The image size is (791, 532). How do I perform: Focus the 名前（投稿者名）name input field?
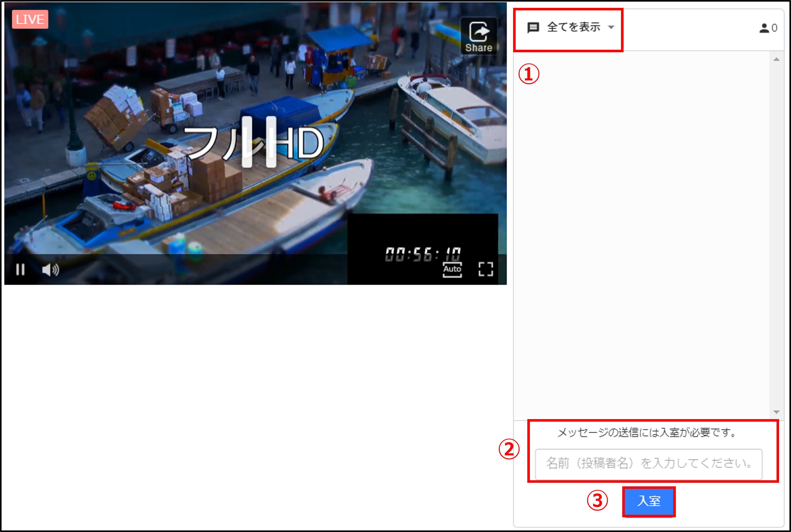coord(648,464)
